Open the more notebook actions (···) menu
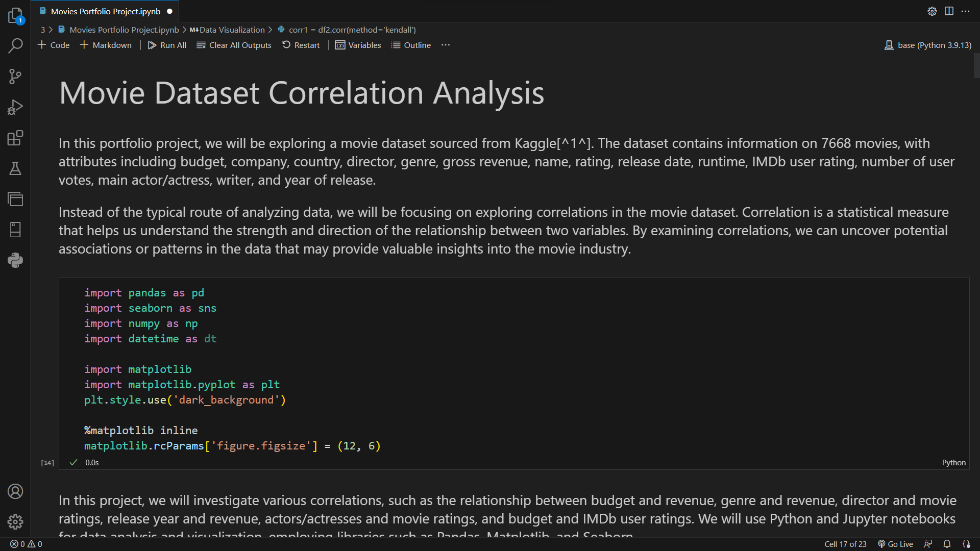Viewport: 980px width, 551px height. click(x=445, y=45)
